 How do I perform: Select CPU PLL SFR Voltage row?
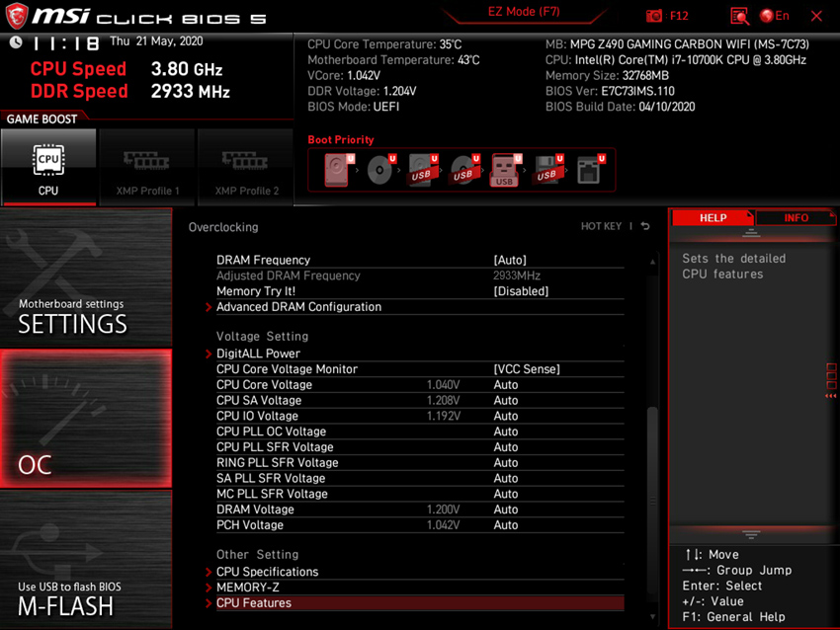(x=420, y=447)
